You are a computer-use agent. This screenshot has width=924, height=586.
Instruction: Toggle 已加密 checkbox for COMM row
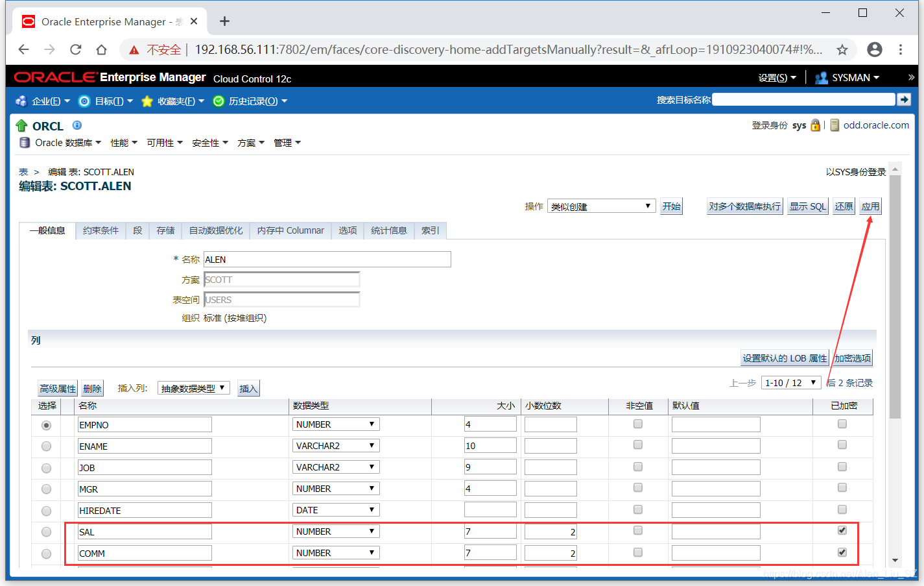pos(842,552)
